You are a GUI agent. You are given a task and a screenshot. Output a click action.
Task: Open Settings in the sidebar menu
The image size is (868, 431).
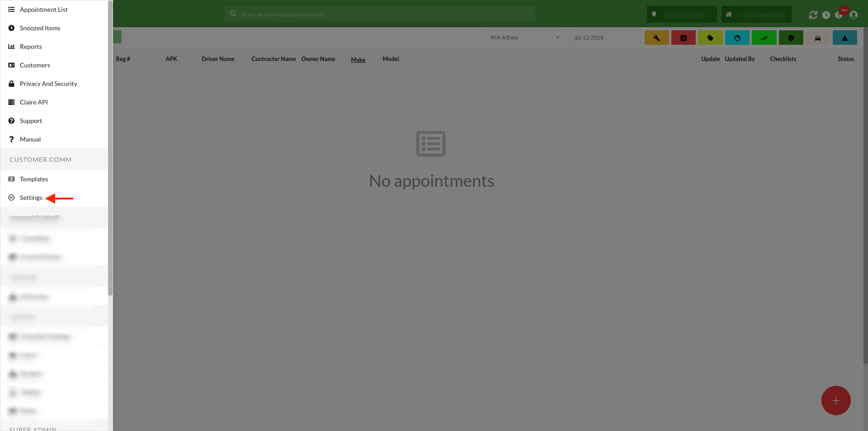pos(31,198)
